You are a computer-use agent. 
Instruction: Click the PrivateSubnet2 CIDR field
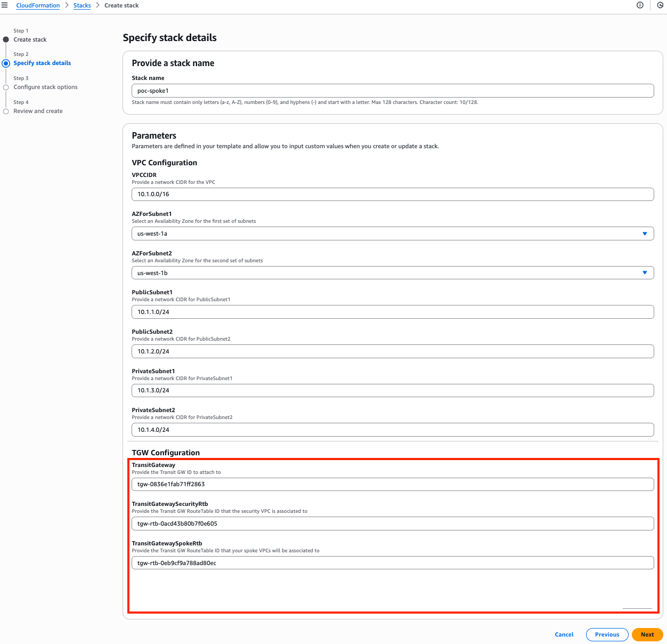(x=393, y=430)
